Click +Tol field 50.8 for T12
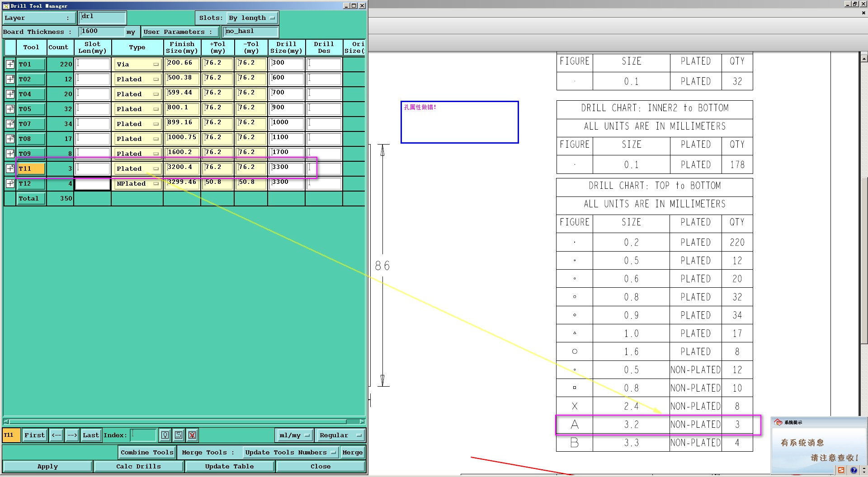 pos(217,183)
